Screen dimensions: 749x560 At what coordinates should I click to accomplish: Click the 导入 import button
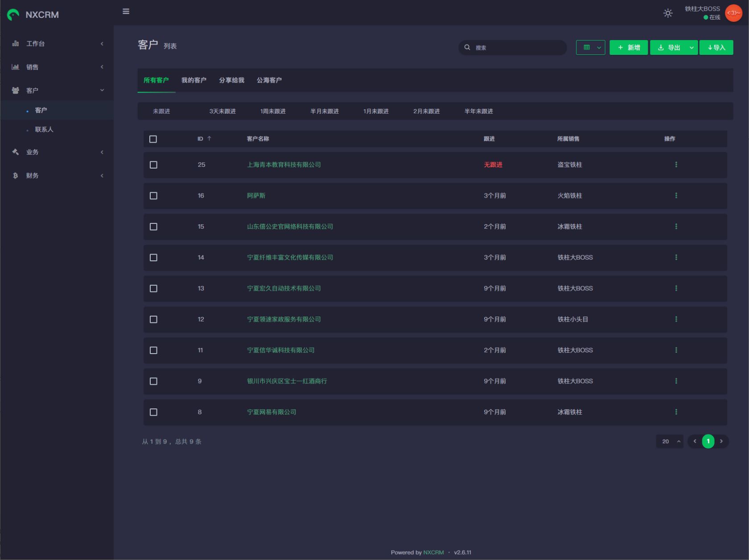click(x=716, y=47)
